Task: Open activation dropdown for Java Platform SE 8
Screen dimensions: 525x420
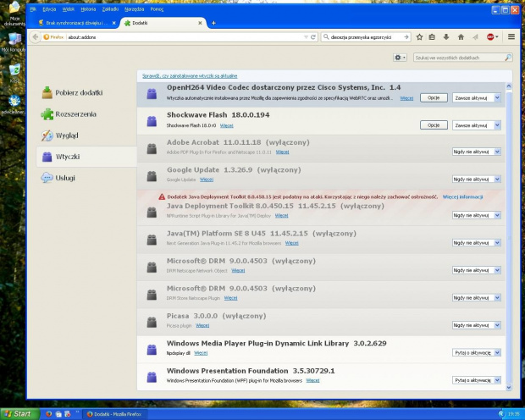Action: click(477, 243)
